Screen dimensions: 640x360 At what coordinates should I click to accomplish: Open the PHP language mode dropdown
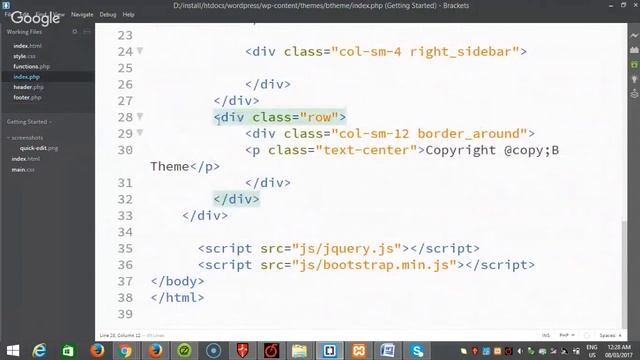(x=567, y=335)
